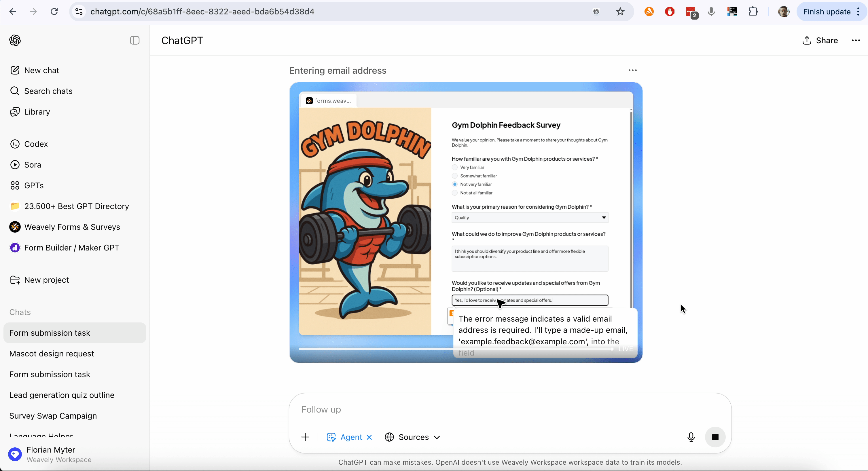Open Weavely Forms & Surveys GPT
The width and height of the screenshot is (868, 471).
pyautogui.click(x=75, y=227)
